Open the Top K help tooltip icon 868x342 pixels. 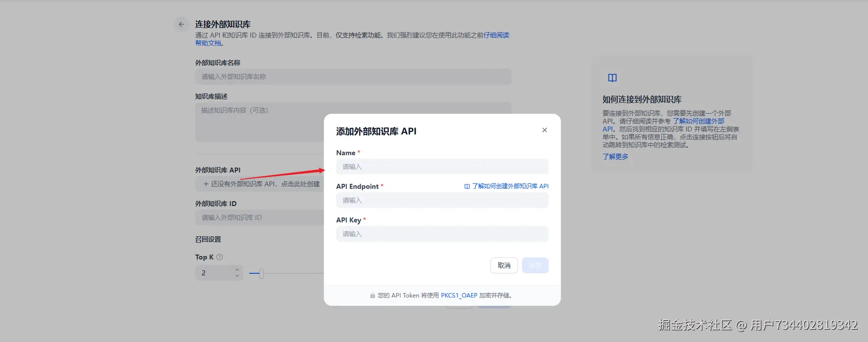219,257
